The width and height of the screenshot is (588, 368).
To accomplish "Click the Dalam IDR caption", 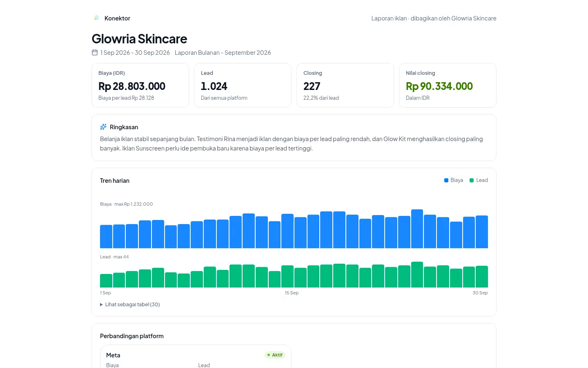I will pos(418,98).
